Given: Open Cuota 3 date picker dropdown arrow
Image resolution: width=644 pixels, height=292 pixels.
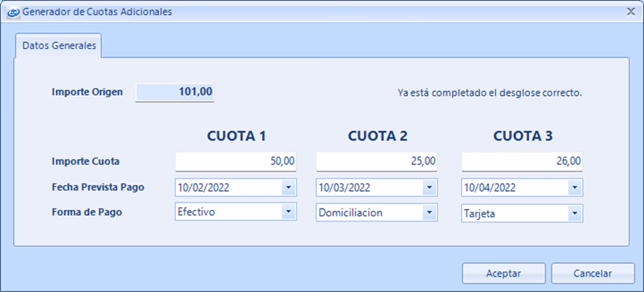Looking at the screenshot, I should 574,187.
